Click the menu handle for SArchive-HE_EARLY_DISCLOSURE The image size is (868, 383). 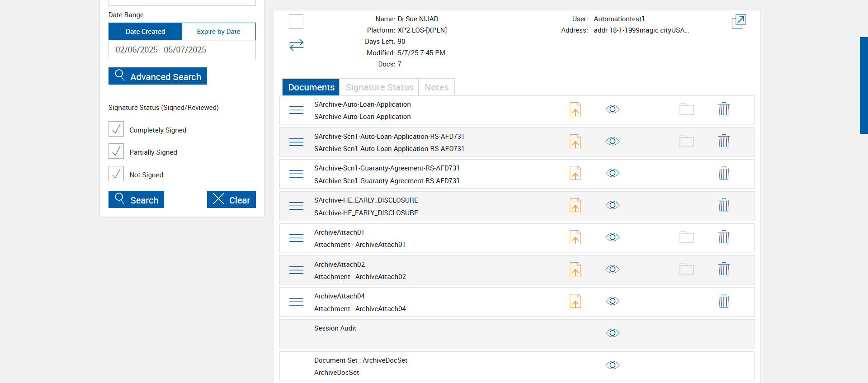296,206
